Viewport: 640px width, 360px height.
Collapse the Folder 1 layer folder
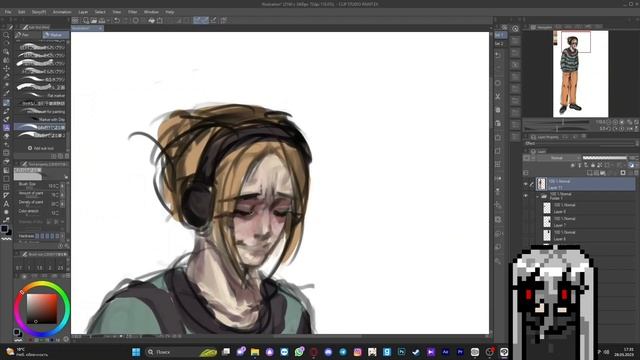(x=538, y=196)
